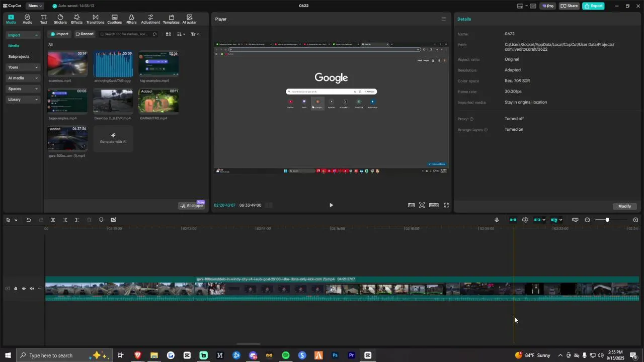The height and width of the screenshot is (362, 644).
Task: Click the Undo icon
Action: pos(29,220)
